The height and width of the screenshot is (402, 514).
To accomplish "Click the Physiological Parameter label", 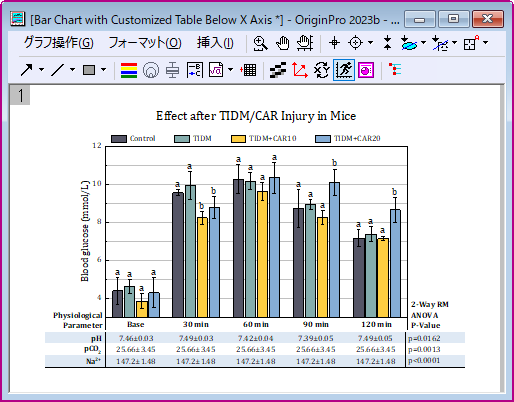I will pyautogui.click(x=78, y=320).
